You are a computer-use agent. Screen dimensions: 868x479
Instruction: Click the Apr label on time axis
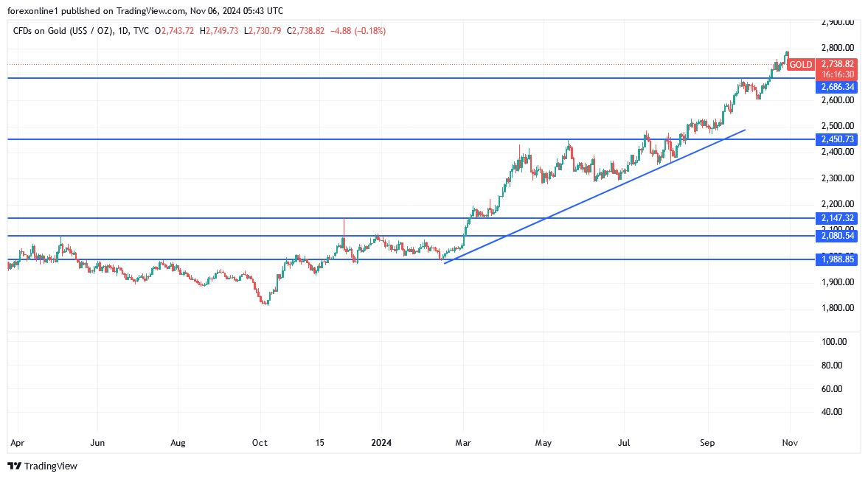pyautogui.click(x=16, y=444)
